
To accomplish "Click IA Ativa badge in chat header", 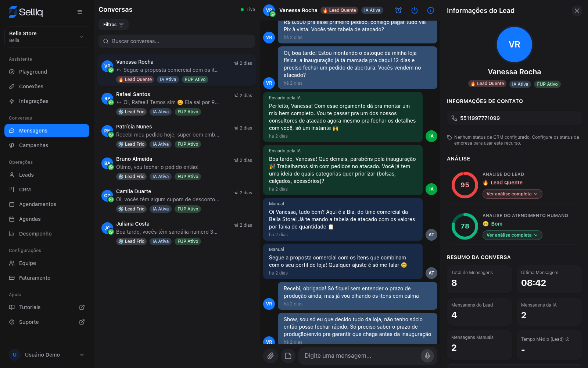I will [372, 10].
